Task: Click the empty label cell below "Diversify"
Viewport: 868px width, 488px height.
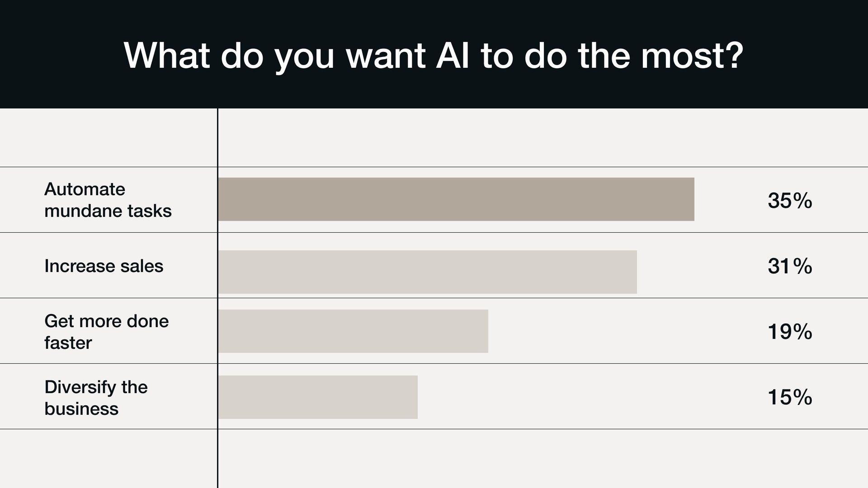Action: click(108, 458)
